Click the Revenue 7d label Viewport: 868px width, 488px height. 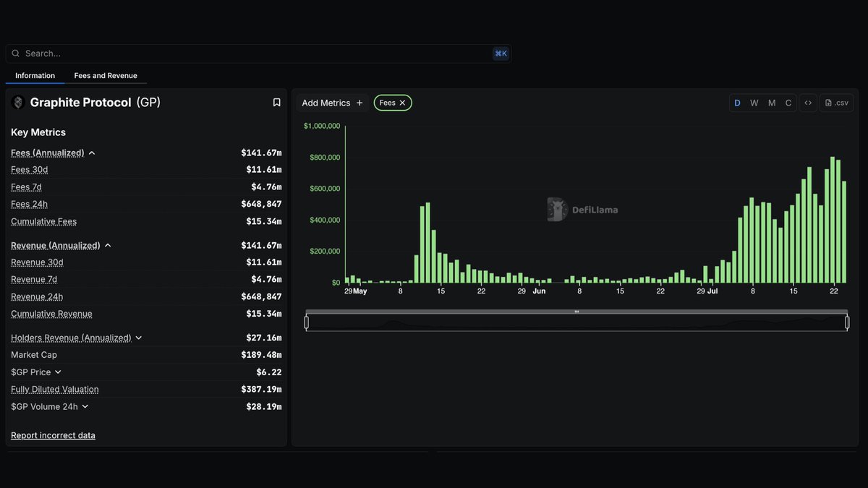(x=34, y=280)
